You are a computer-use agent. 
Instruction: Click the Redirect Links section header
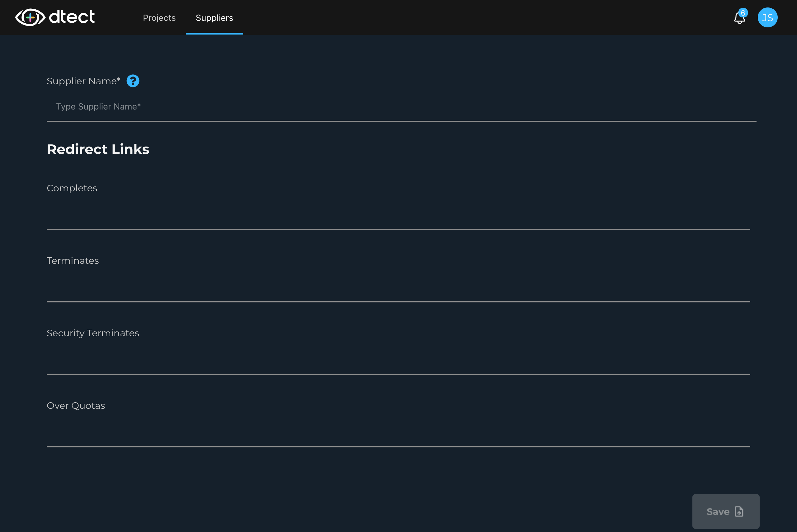[98, 149]
